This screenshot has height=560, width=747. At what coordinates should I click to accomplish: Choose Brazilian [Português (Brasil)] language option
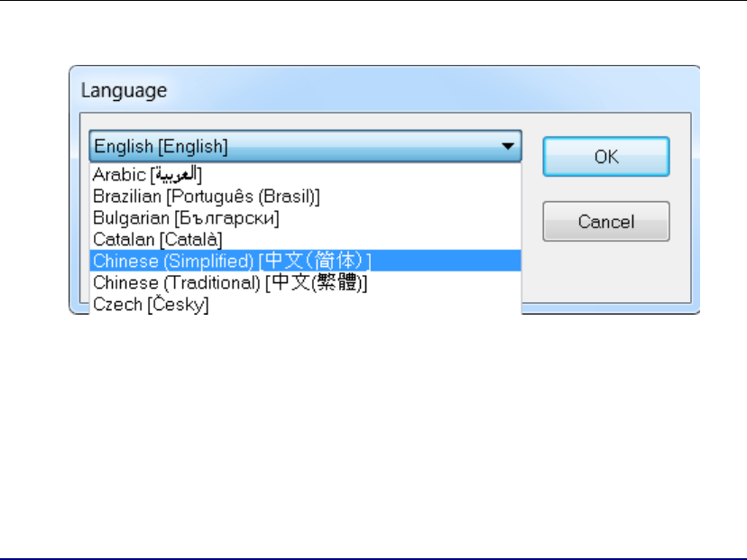tap(206, 196)
